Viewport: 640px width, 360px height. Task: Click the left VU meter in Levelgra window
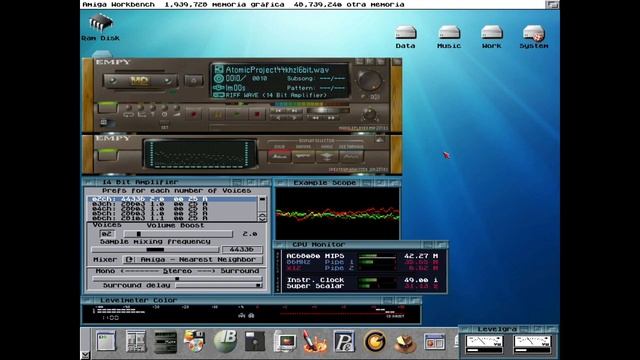pyautogui.click(x=484, y=344)
